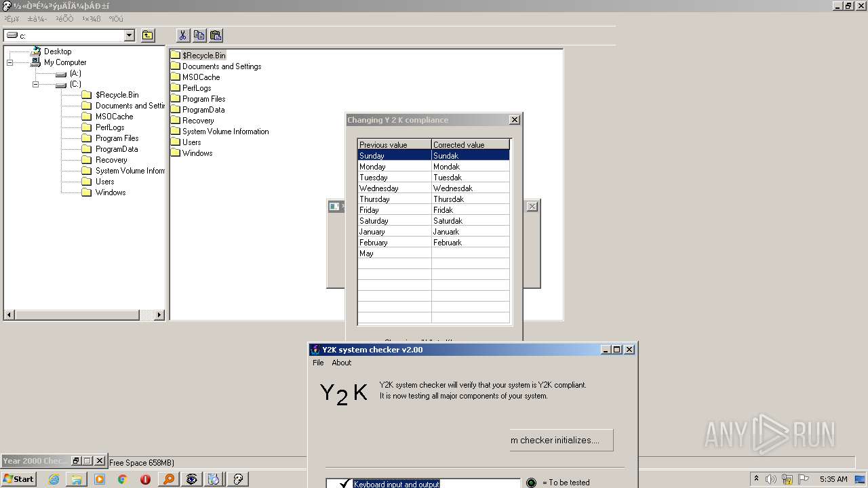
Task: Click the 'Wednesday' previous value cell
Action: 394,188
